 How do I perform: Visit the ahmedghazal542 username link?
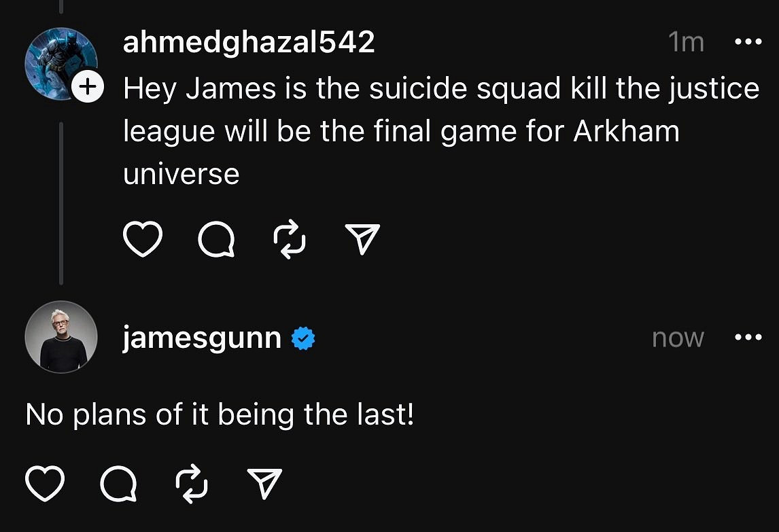click(x=249, y=43)
